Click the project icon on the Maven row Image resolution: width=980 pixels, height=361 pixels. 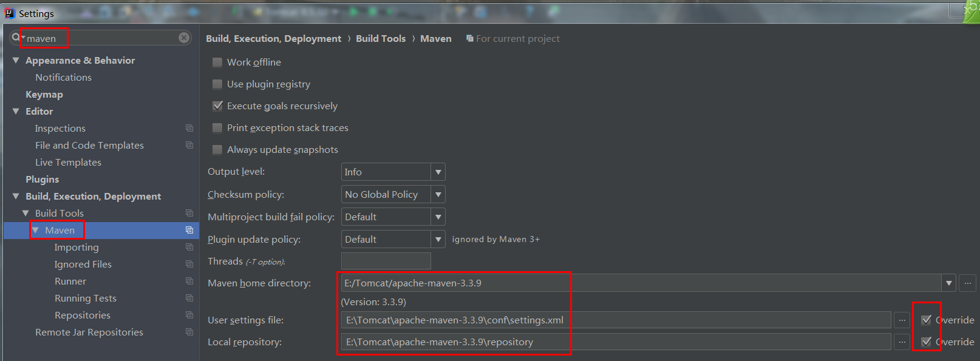(x=189, y=230)
